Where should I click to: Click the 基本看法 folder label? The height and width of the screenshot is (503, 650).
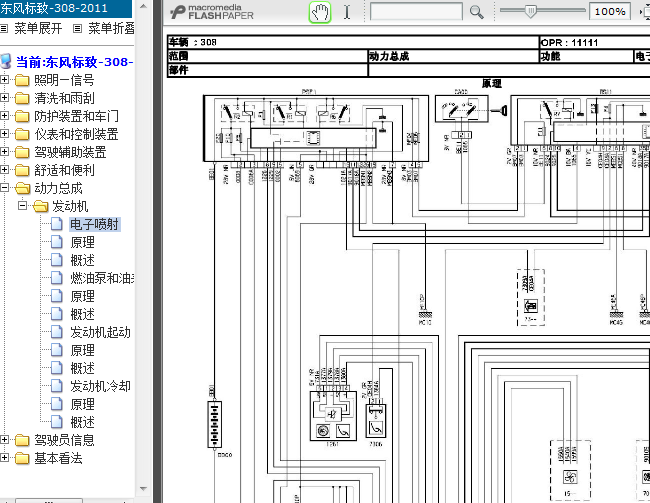(58, 458)
